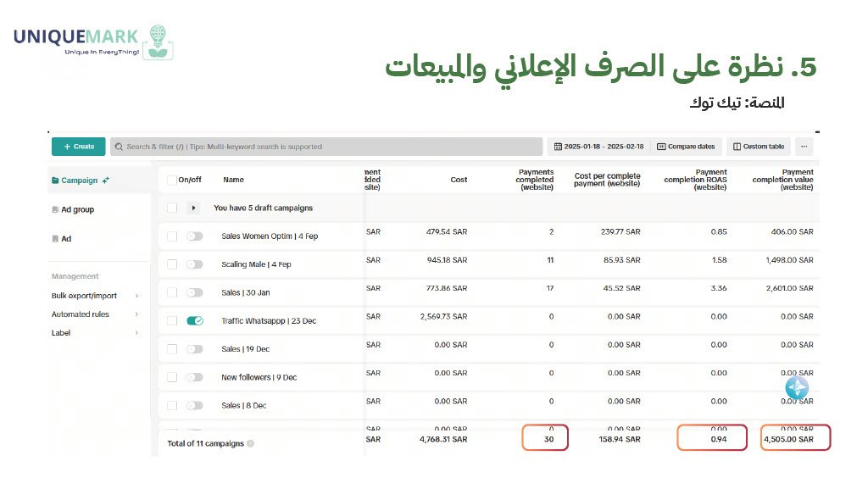Open the date range picker 2025-01-18 - 2025-02-18
Image resolution: width=868 pixels, height=489 pixels.
click(x=598, y=147)
